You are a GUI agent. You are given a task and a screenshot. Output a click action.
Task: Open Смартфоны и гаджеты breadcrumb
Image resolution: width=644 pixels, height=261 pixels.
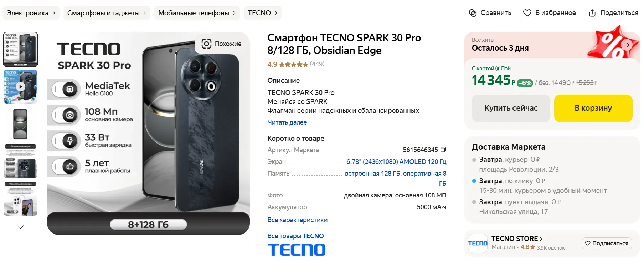107,13
